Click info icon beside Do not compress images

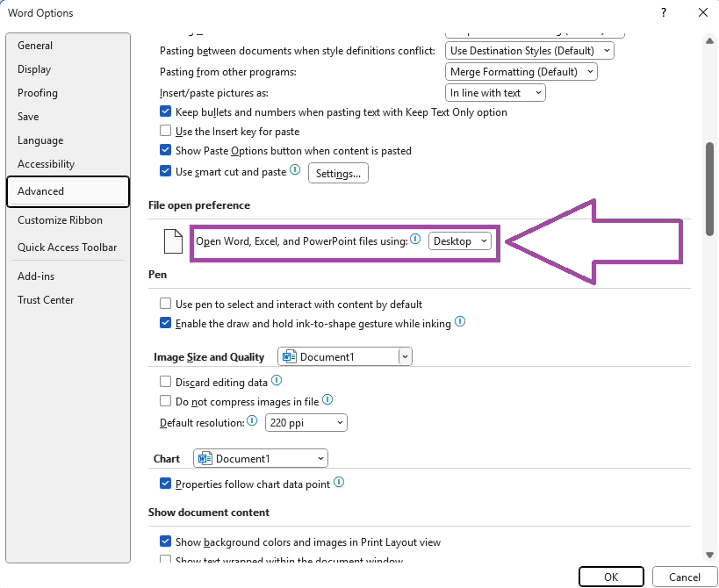pos(327,399)
